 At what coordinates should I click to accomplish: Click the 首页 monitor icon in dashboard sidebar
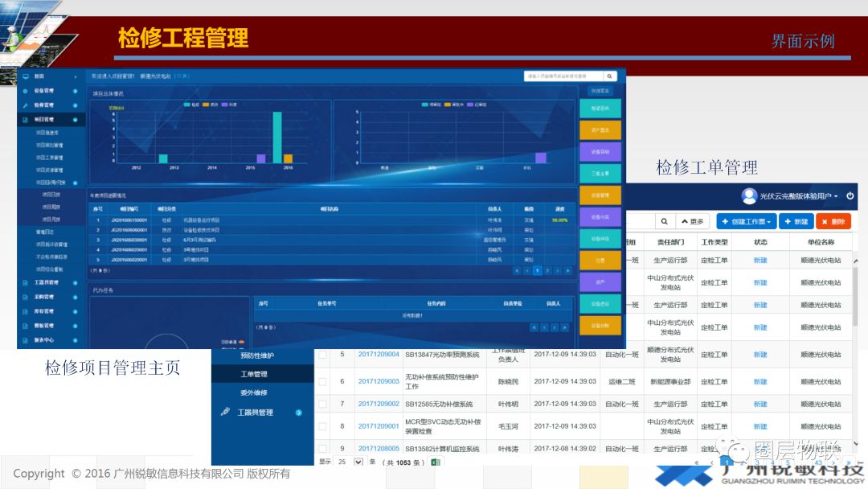[26, 76]
